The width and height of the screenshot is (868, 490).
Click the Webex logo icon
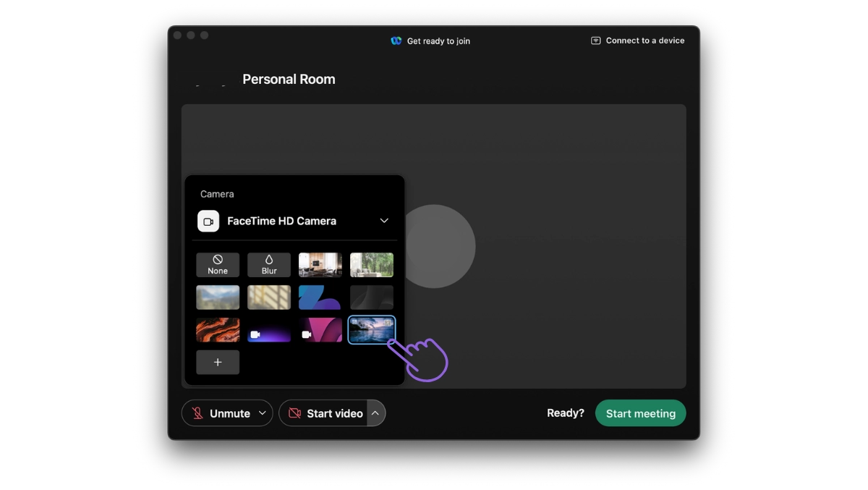396,41
